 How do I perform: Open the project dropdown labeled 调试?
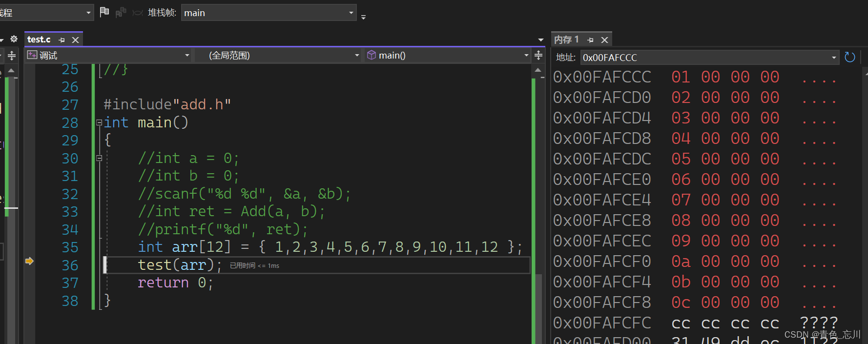click(x=108, y=55)
